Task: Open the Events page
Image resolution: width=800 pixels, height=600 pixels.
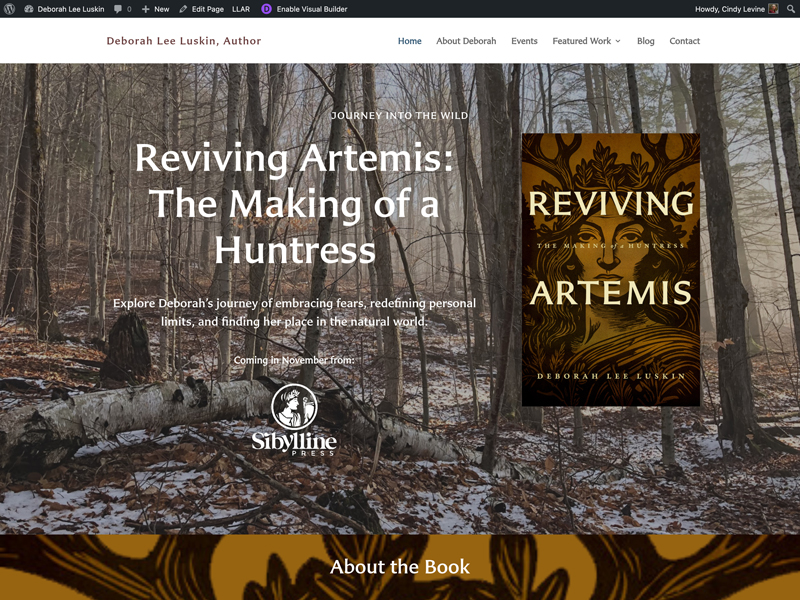Action: [524, 41]
